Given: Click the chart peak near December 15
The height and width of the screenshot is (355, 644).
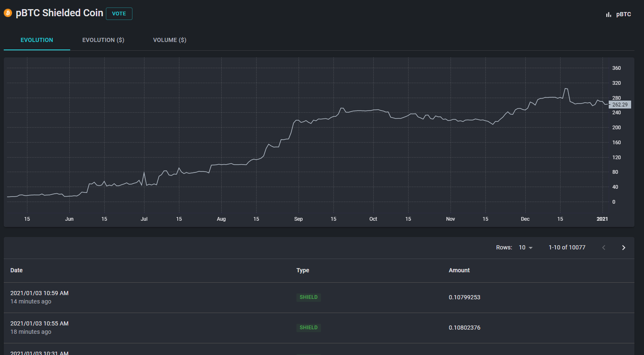Looking at the screenshot, I should pyautogui.click(x=566, y=89).
